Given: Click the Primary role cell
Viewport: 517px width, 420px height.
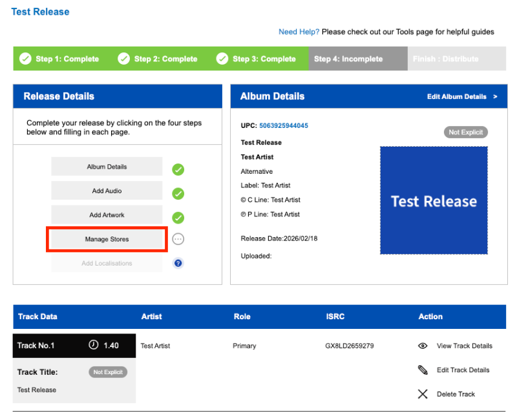Looking at the screenshot, I should pyautogui.click(x=244, y=346).
